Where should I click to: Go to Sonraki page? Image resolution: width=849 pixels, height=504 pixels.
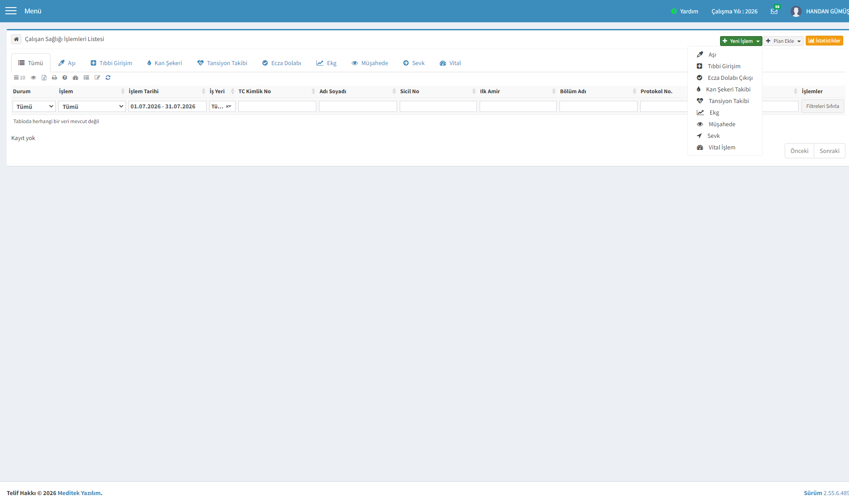[x=829, y=151]
